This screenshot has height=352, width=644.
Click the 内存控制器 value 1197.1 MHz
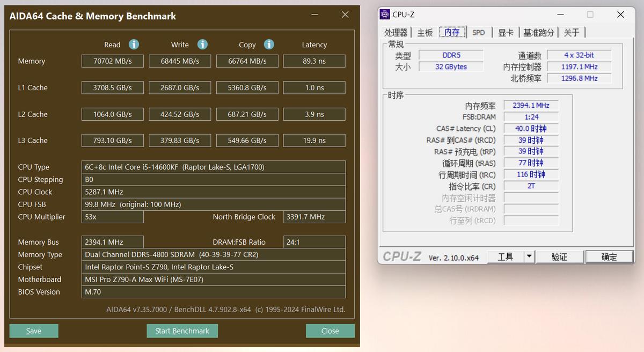click(580, 67)
